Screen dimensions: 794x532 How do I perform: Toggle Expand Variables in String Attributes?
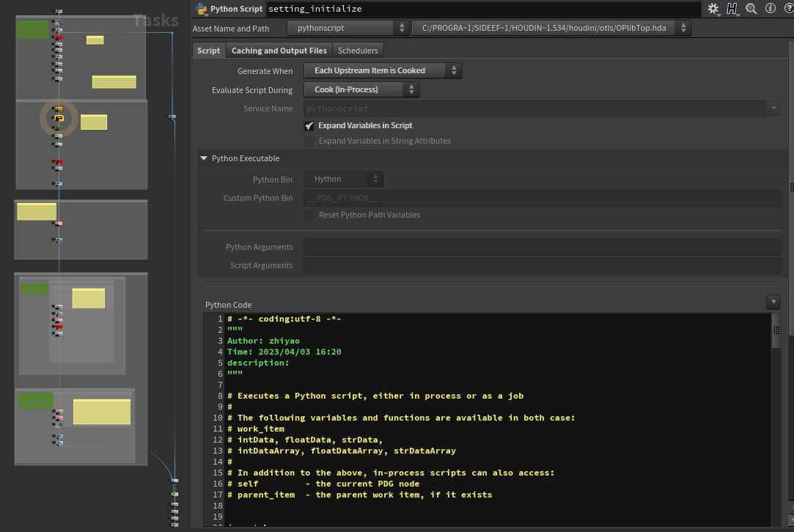point(309,141)
